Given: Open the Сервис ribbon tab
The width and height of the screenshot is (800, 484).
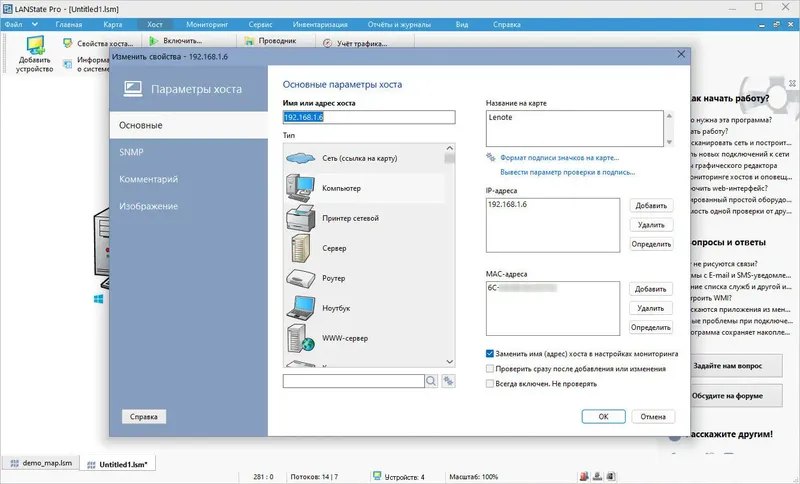Looking at the screenshot, I should pyautogui.click(x=260, y=24).
